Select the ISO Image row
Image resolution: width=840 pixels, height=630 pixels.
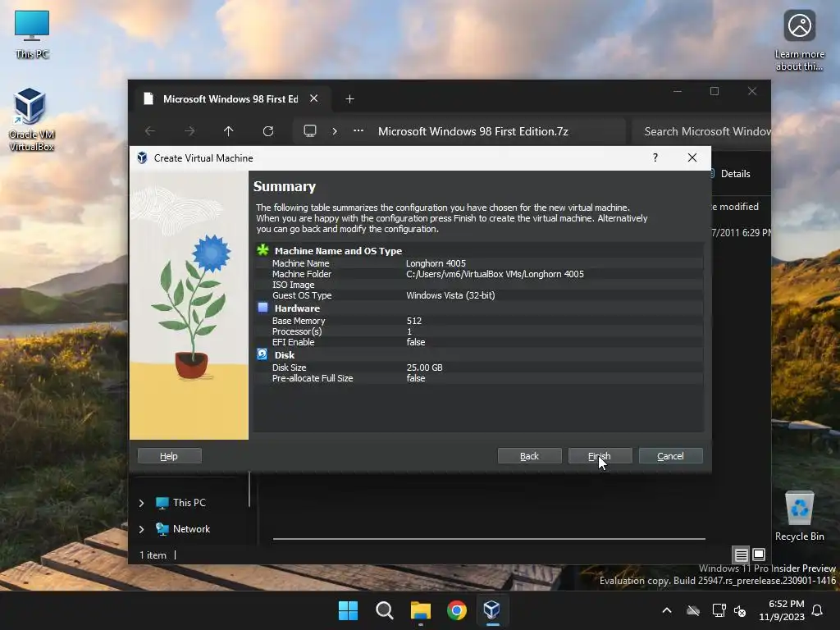(478, 285)
